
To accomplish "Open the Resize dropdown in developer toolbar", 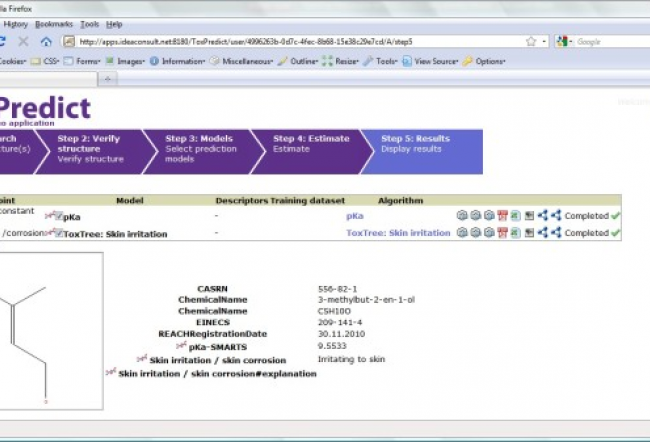I will click(x=340, y=61).
